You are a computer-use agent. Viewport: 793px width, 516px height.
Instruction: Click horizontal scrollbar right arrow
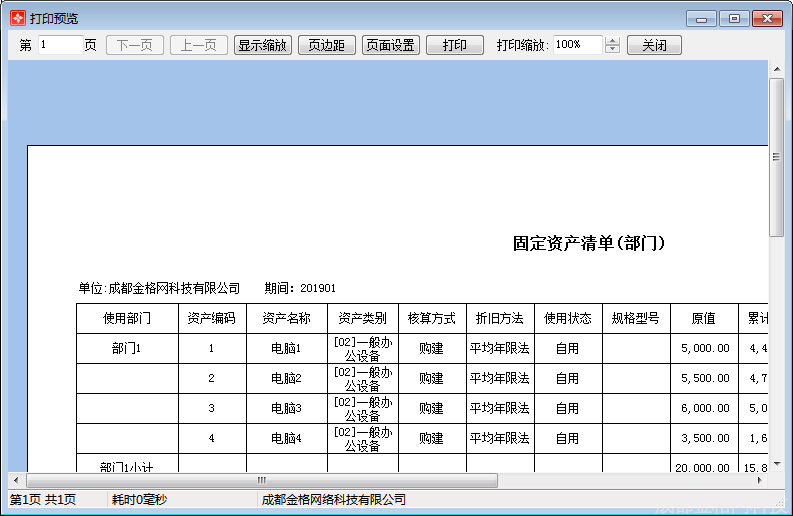(x=760, y=481)
